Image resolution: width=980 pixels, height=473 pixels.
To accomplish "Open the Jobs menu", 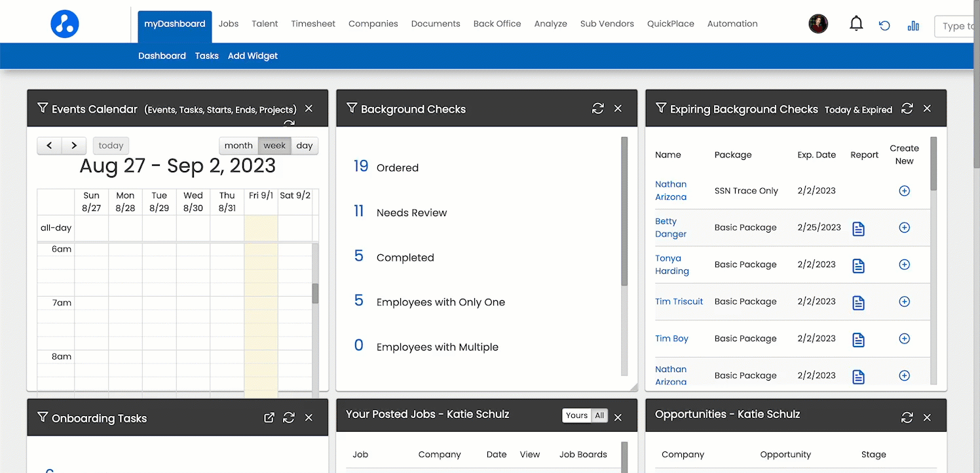I will 229,24.
